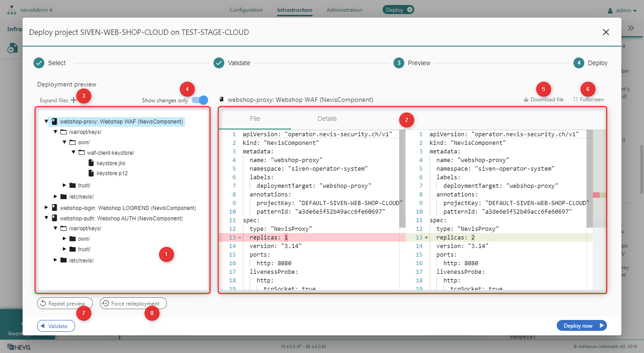Switch to the Details tab
The height and width of the screenshot is (353, 644).
327,119
